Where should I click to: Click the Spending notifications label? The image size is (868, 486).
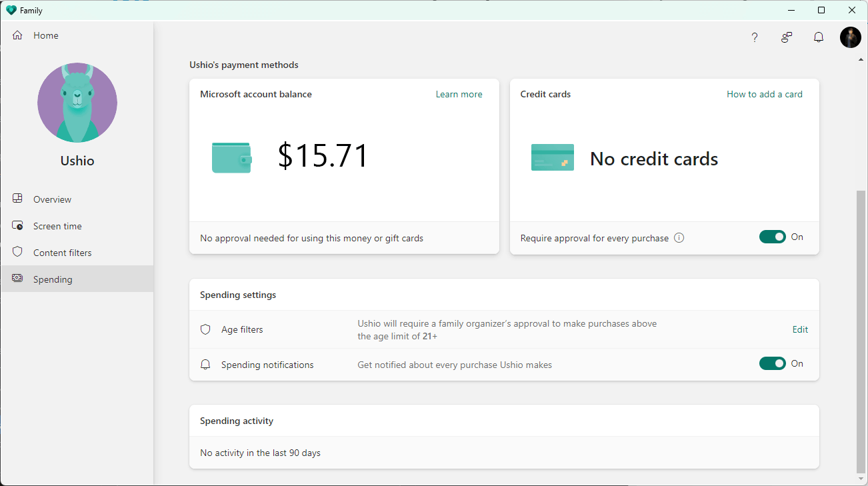267,365
